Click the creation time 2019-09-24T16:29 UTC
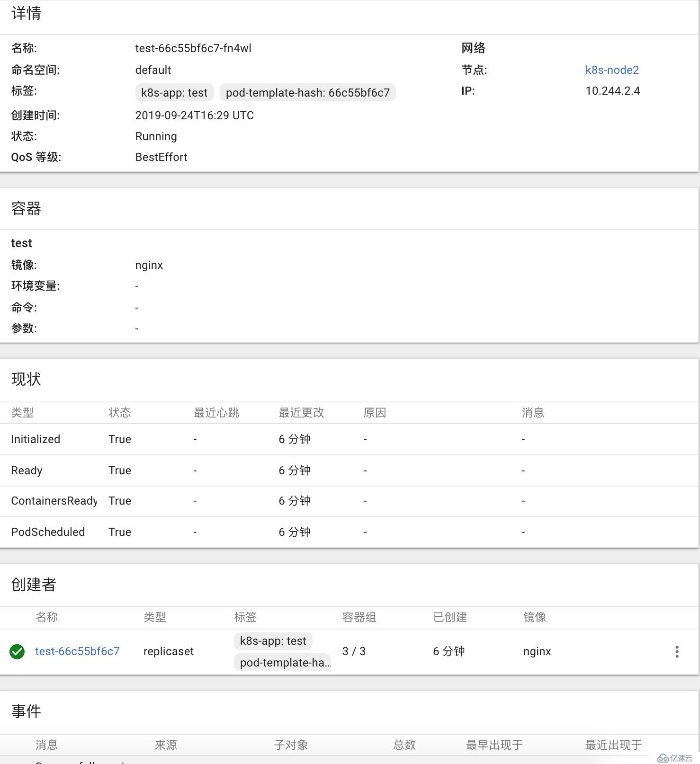 click(195, 115)
